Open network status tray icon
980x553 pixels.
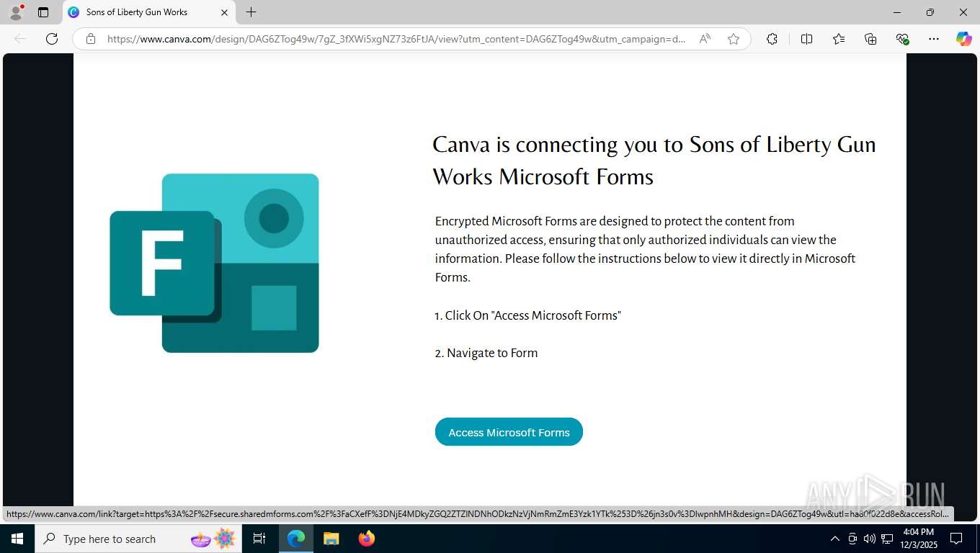[x=887, y=539]
